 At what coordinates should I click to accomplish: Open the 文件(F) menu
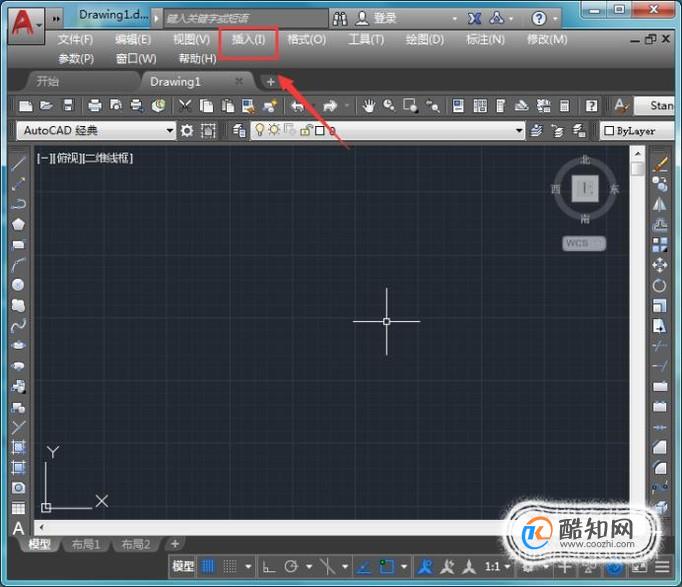point(76,40)
